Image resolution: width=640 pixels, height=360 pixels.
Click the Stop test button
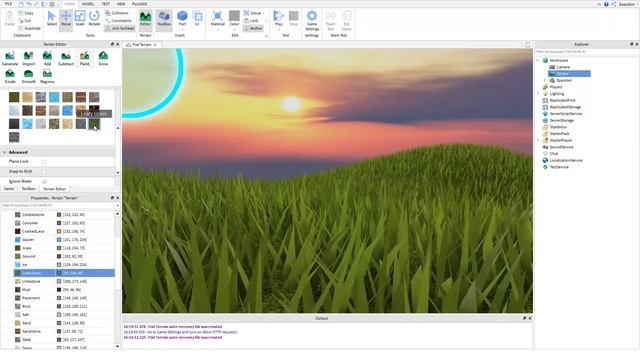293,19
